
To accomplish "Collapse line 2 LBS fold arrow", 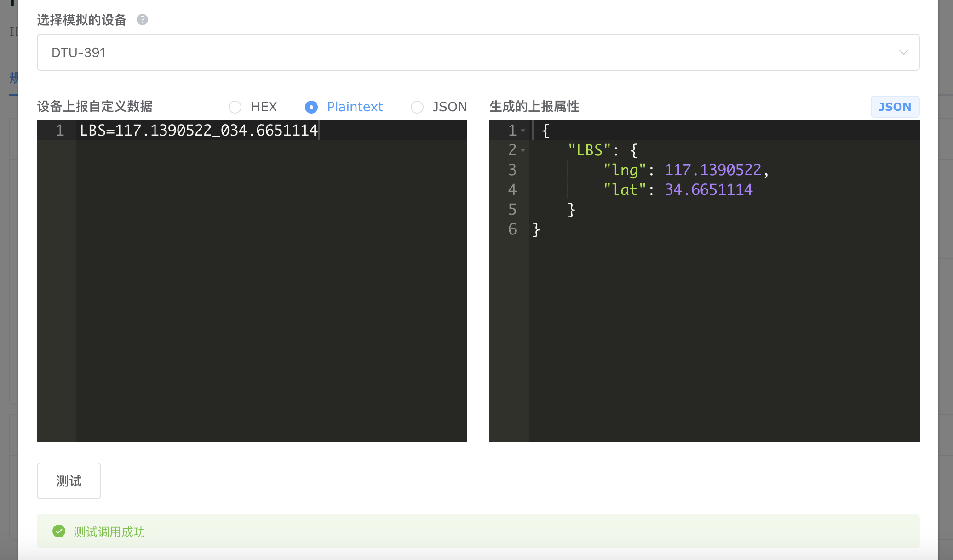I will [x=523, y=150].
